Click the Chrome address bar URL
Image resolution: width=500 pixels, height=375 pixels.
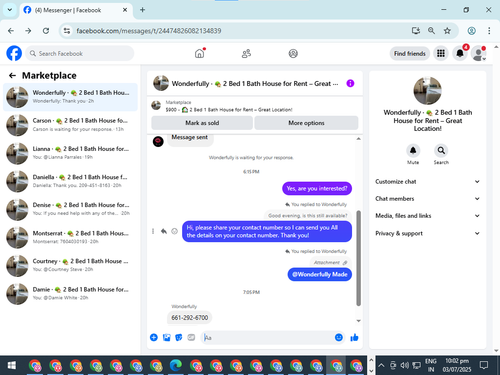[149, 31]
